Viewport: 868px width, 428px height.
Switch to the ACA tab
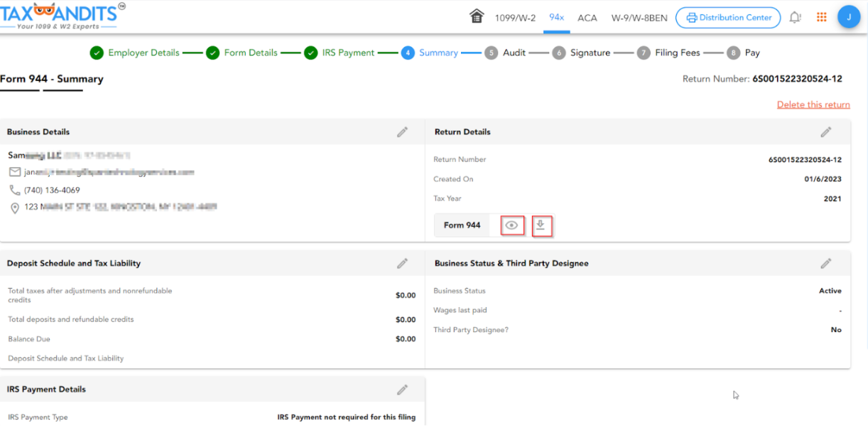587,17
